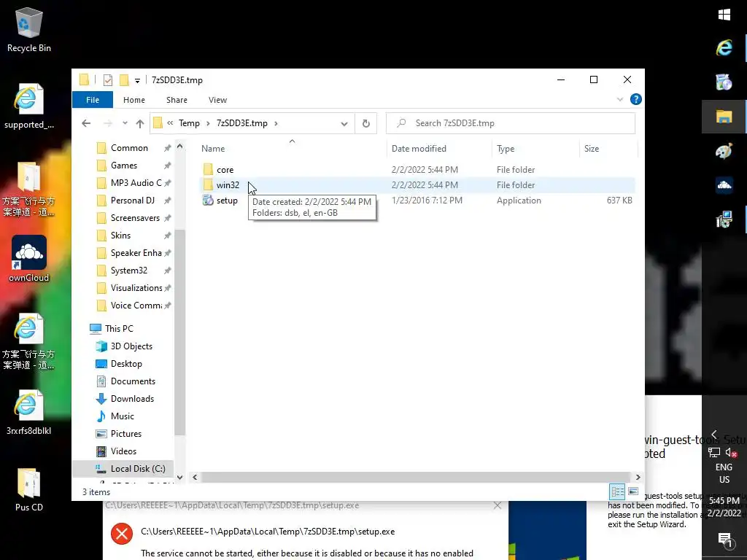Select System32 quick access folder

[128, 271]
